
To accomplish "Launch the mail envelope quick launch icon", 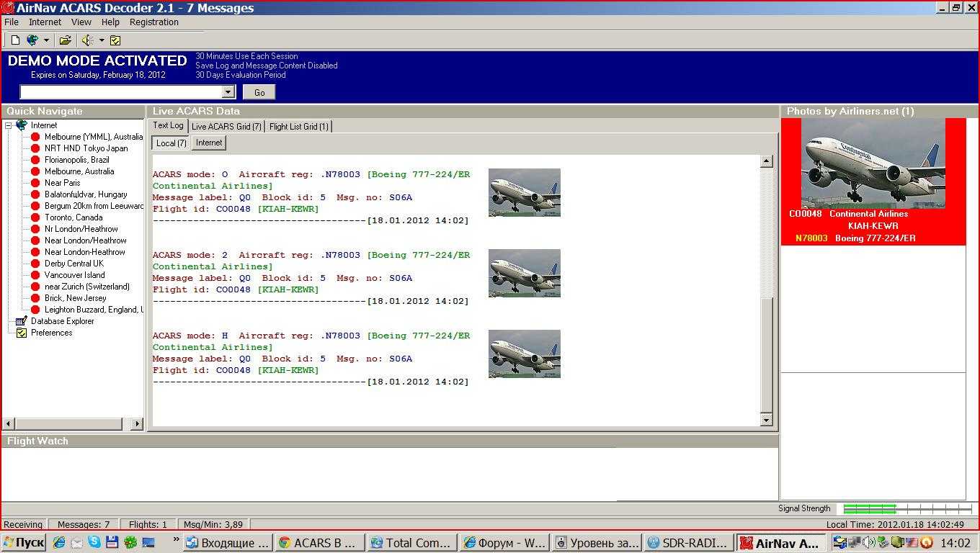I will click(x=77, y=542).
